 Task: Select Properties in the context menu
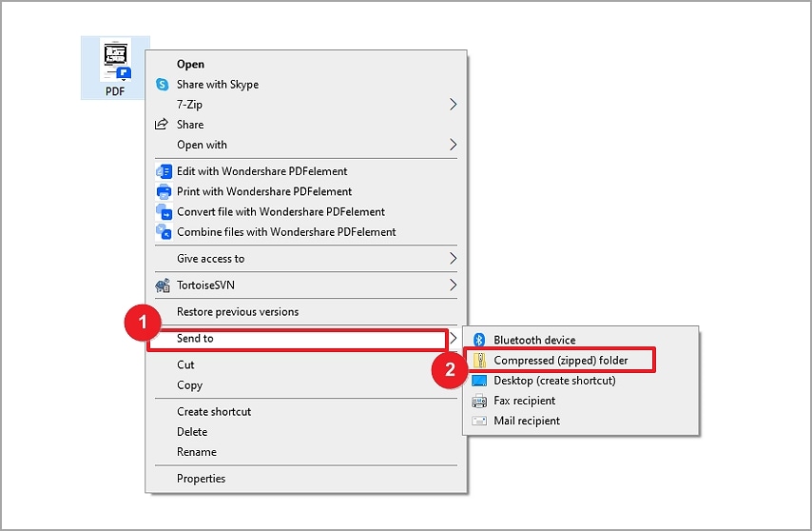pyautogui.click(x=201, y=479)
